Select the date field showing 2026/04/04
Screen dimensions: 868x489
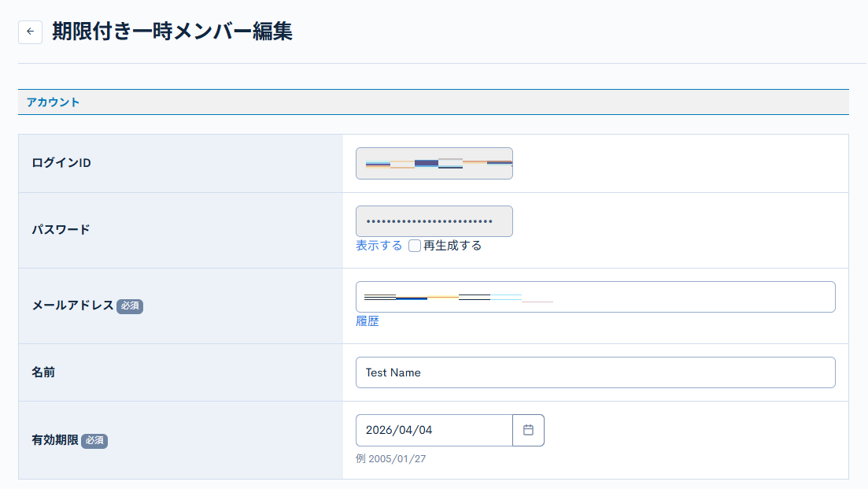(434, 430)
